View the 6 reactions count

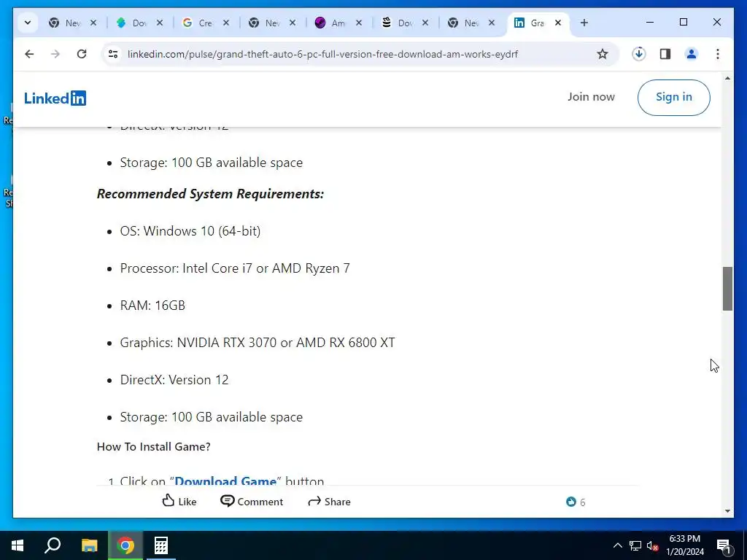576,502
